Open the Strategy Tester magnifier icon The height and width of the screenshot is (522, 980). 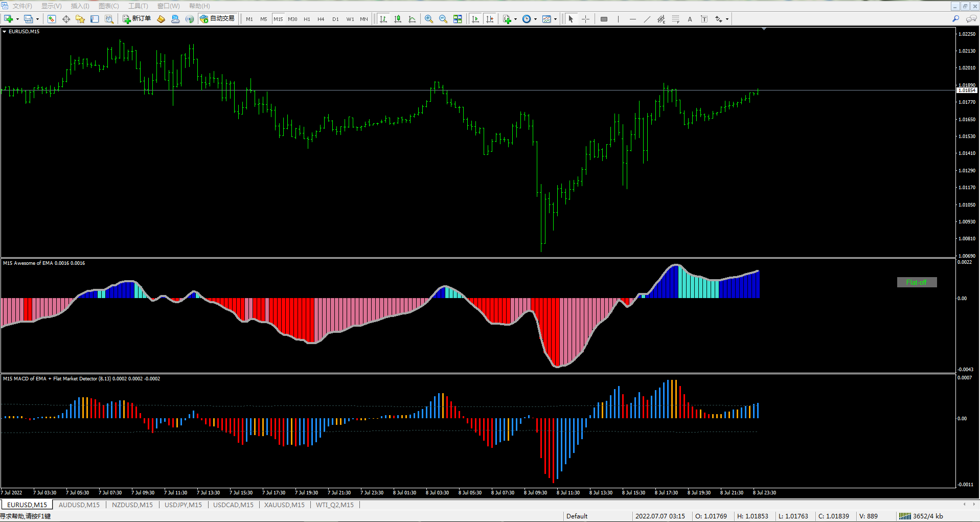[x=109, y=19]
